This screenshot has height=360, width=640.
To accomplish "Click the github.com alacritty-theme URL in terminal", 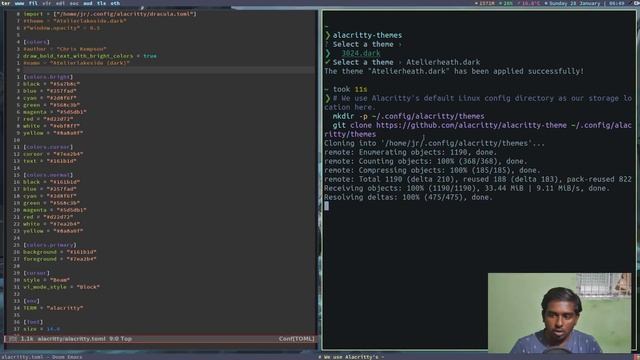I will [471, 125].
